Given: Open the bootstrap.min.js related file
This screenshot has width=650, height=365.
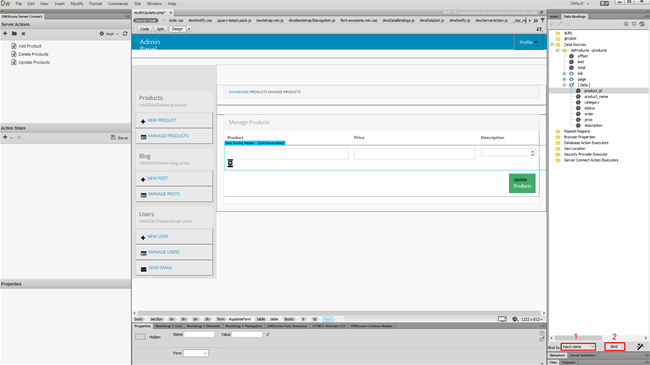Looking at the screenshot, I should point(270,20).
